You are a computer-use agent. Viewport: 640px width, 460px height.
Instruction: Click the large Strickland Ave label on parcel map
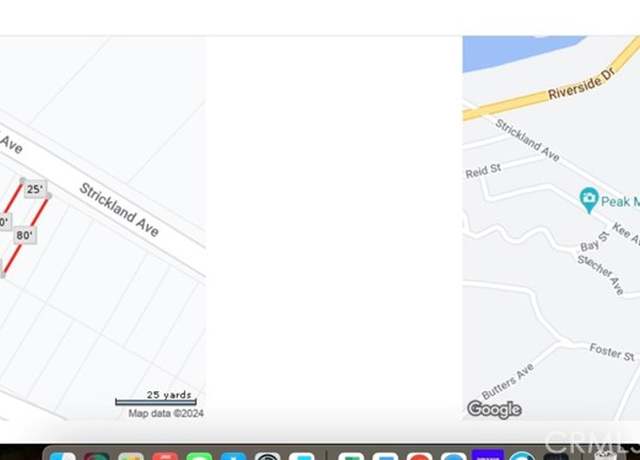click(119, 209)
